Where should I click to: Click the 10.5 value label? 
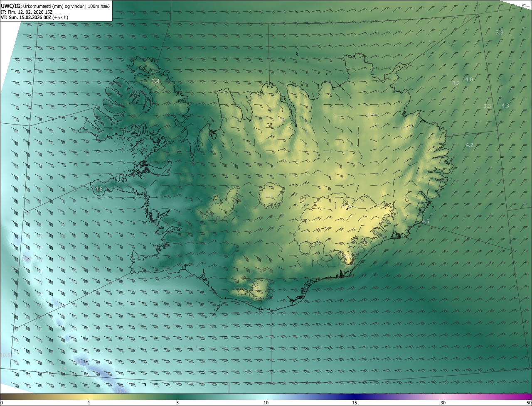coord(5,355)
